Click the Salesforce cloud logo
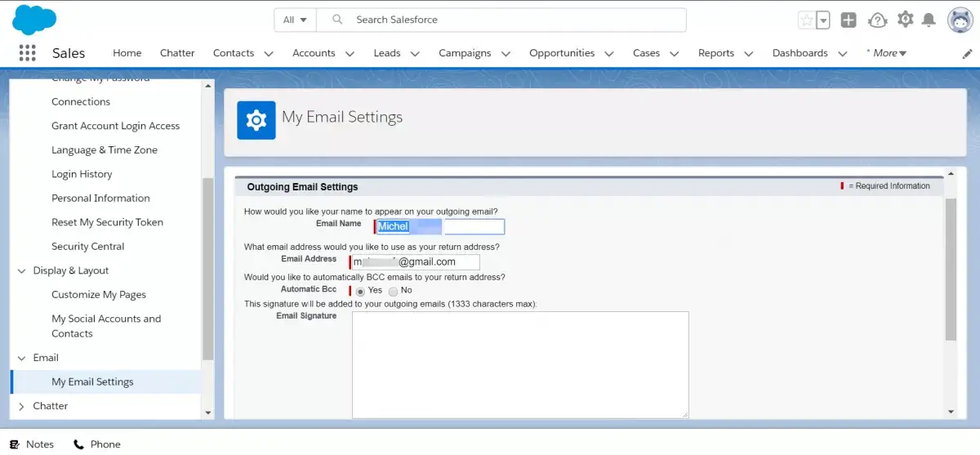The height and width of the screenshot is (455, 980). tap(34, 20)
